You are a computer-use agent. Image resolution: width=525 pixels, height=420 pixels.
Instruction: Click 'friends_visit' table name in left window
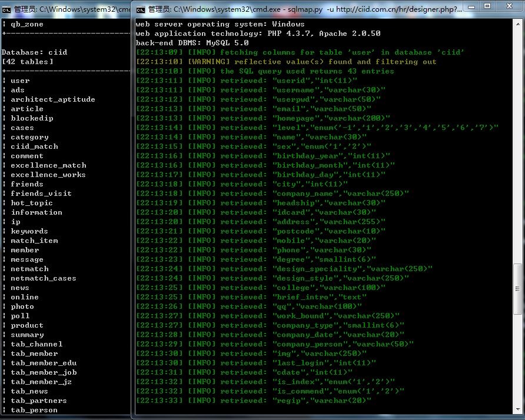41,194
